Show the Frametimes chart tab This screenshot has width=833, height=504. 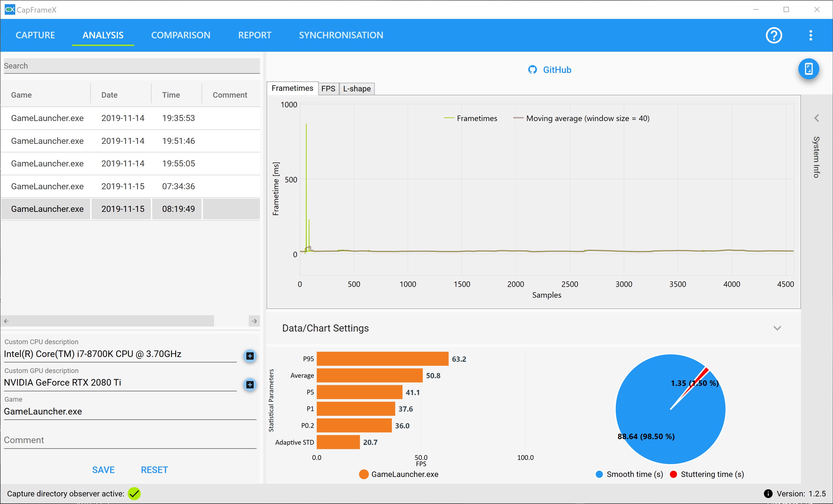coord(293,88)
